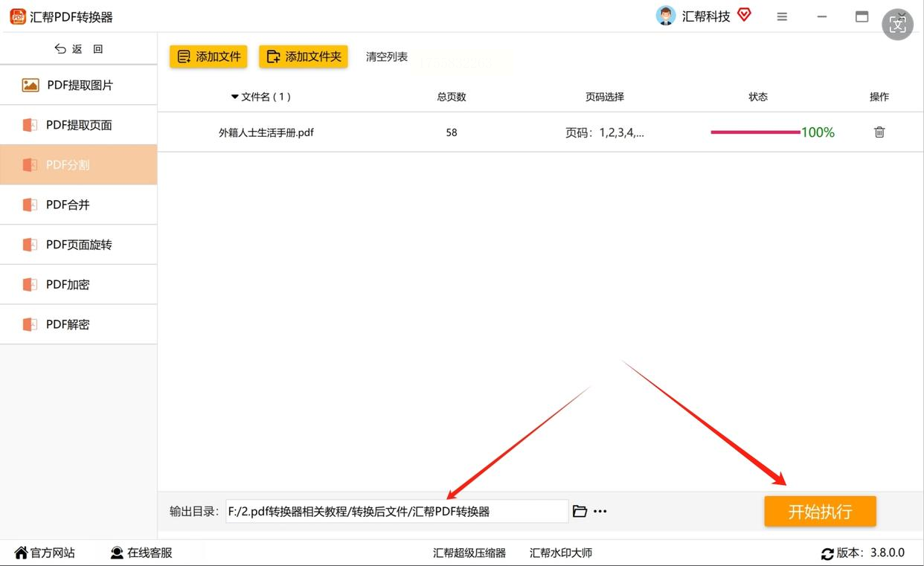
Task: Click the 操作 column header
Action: point(879,97)
